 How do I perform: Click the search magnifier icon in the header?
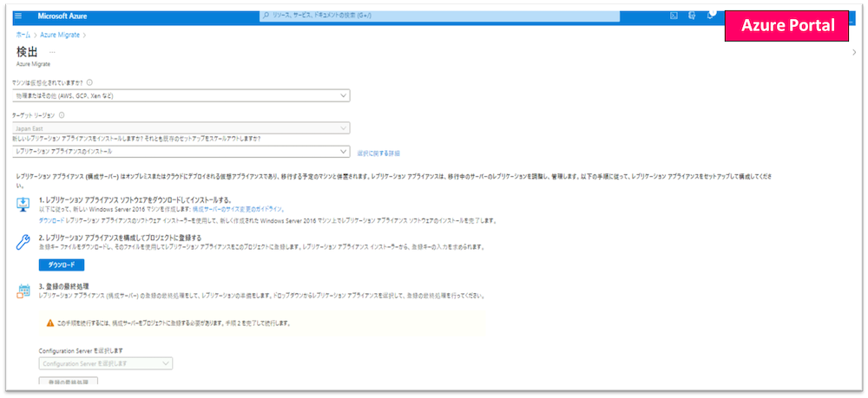(266, 16)
